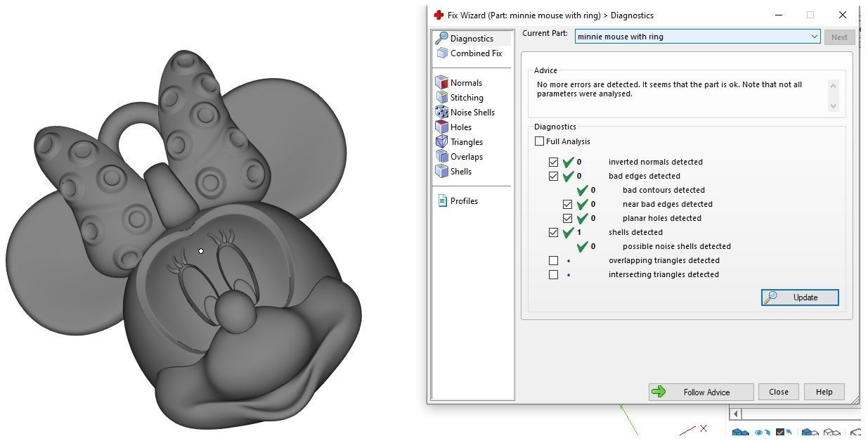Click green check next to bad contours
This screenshot has width=868, height=441.
pos(583,190)
